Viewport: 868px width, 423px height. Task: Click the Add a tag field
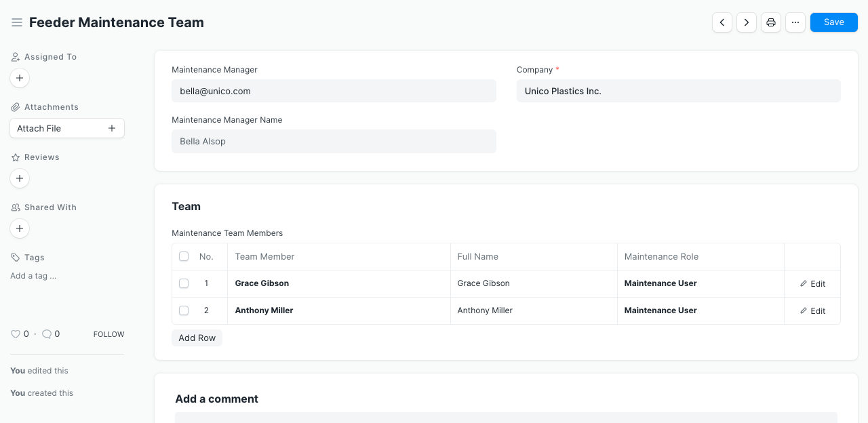point(34,276)
